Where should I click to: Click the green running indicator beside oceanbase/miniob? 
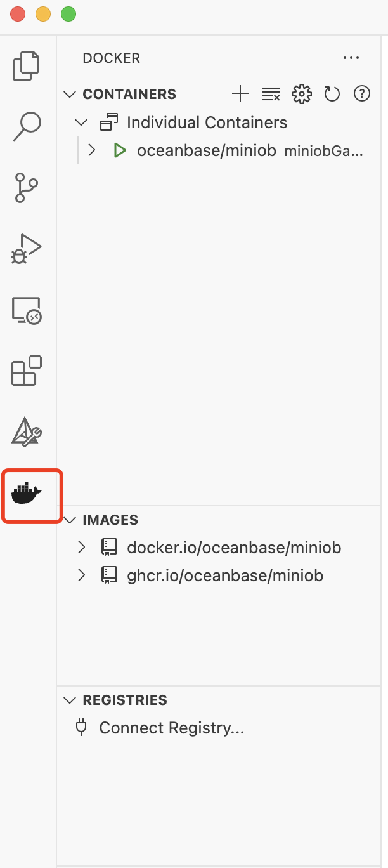pyautogui.click(x=120, y=150)
